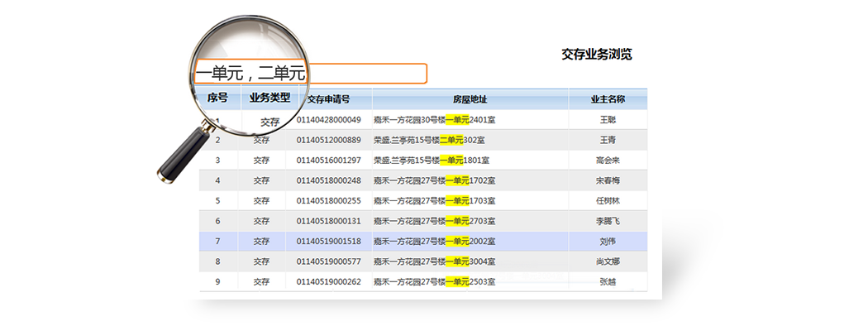Select owner name 宋春梅
Screen dimensions: 868x331
(x=608, y=180)
